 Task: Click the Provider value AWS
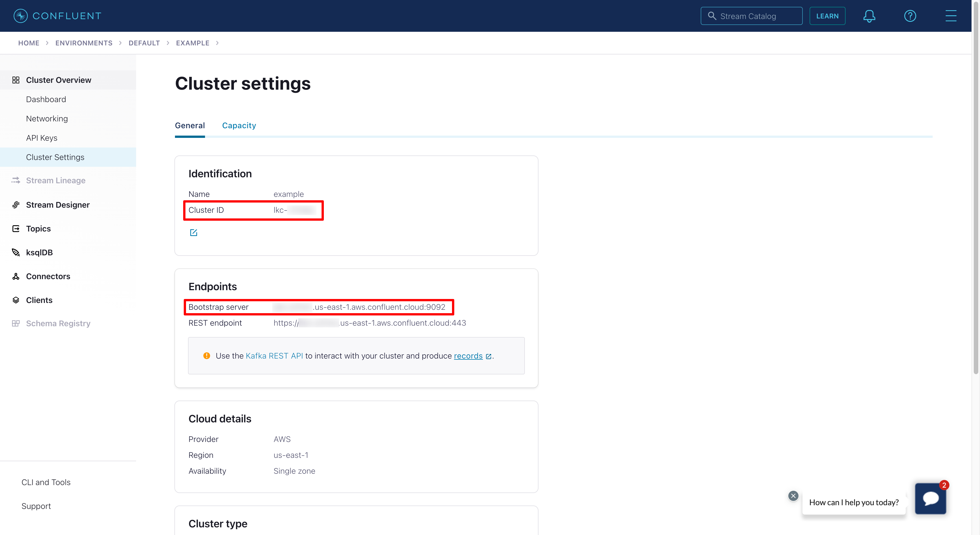click(282, 439)
